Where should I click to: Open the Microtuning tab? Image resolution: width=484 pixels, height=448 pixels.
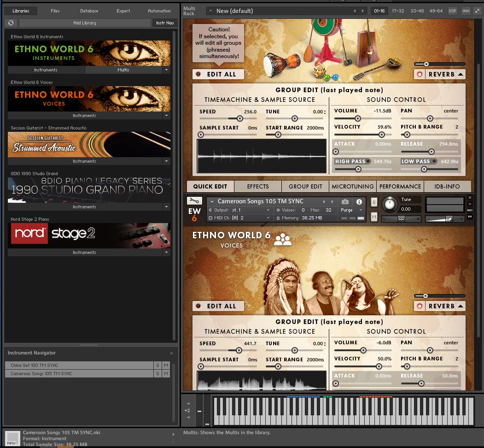pos(352,187)
